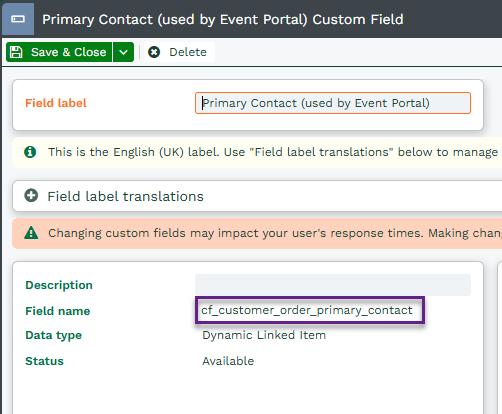Viewport: 502px width, 414px height.
Task: Click into the Description input field
Action: click(x=333, y=285)
